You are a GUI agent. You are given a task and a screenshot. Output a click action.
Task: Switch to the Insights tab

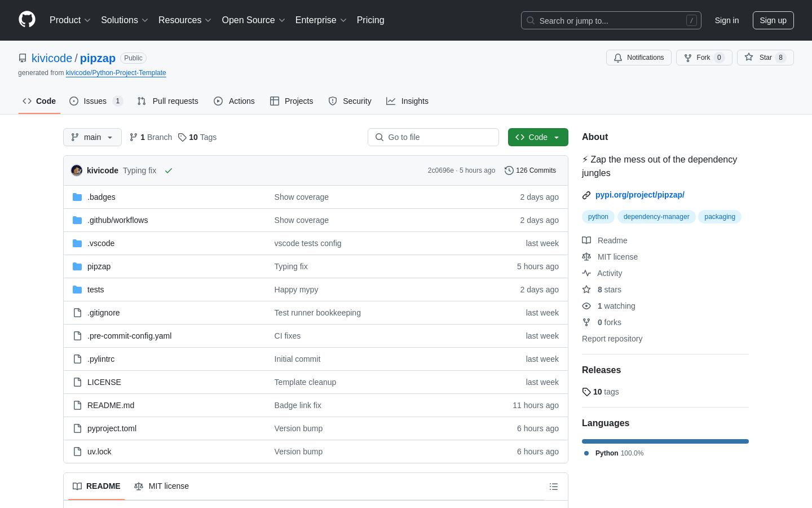pos(407,101)
